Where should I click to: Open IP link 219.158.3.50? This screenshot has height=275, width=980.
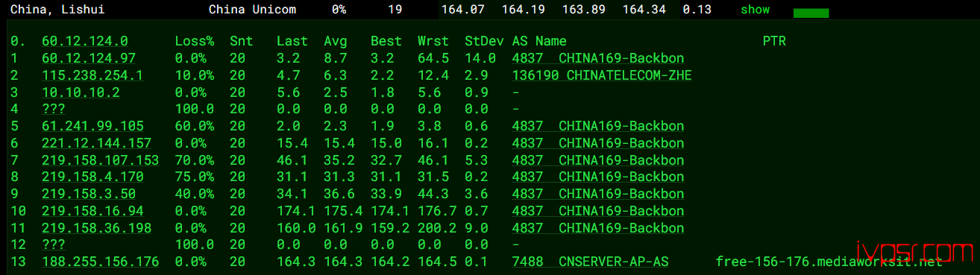(89, 194)
